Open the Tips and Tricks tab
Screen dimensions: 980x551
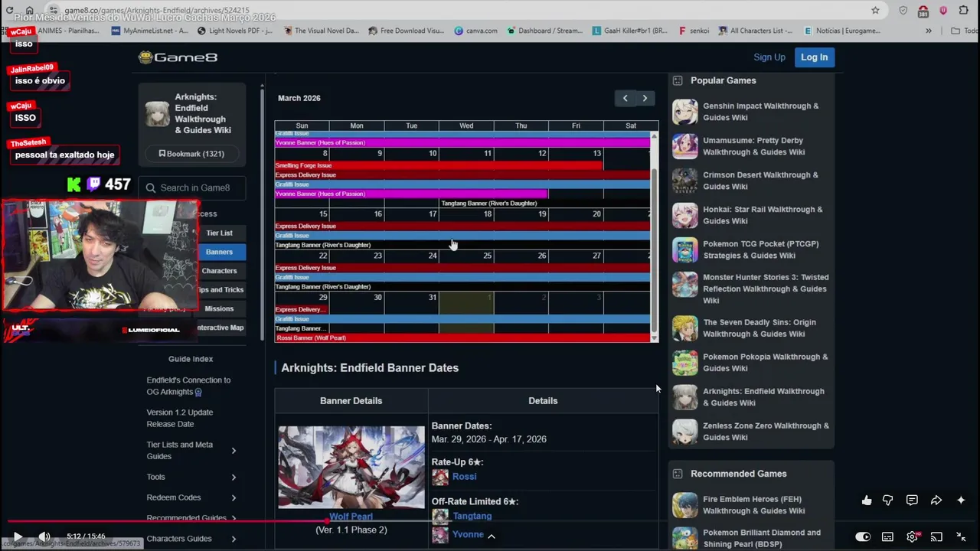coord(220,289)
